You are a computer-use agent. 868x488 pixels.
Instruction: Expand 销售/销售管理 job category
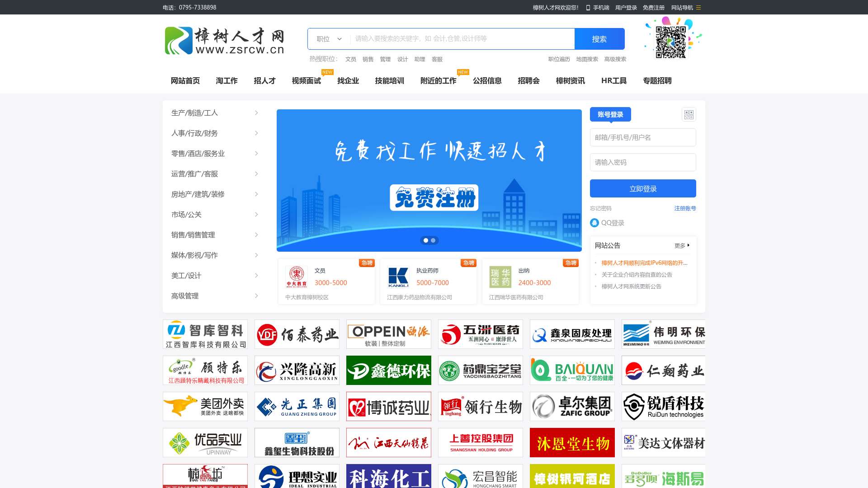[215, 235]
